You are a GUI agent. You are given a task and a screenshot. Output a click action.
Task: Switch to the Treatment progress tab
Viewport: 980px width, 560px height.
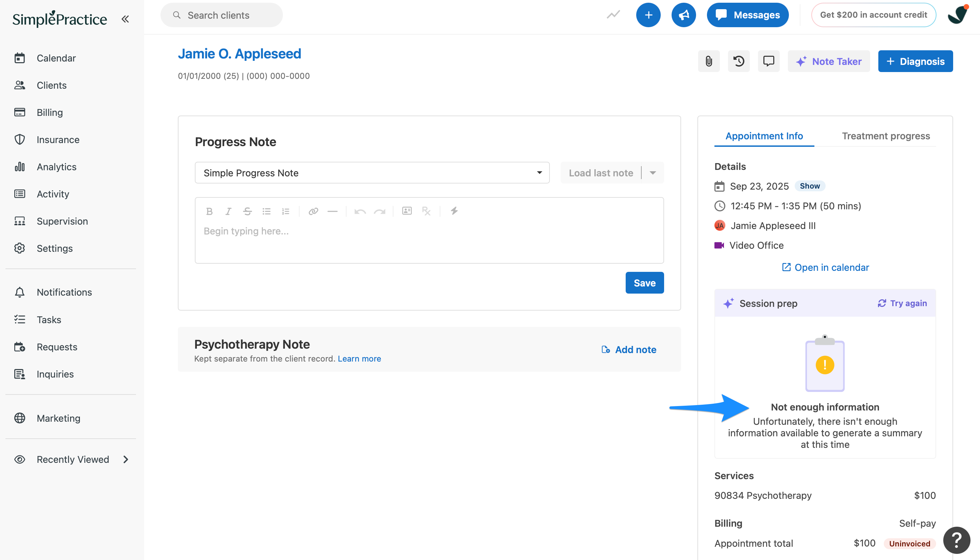886,136
